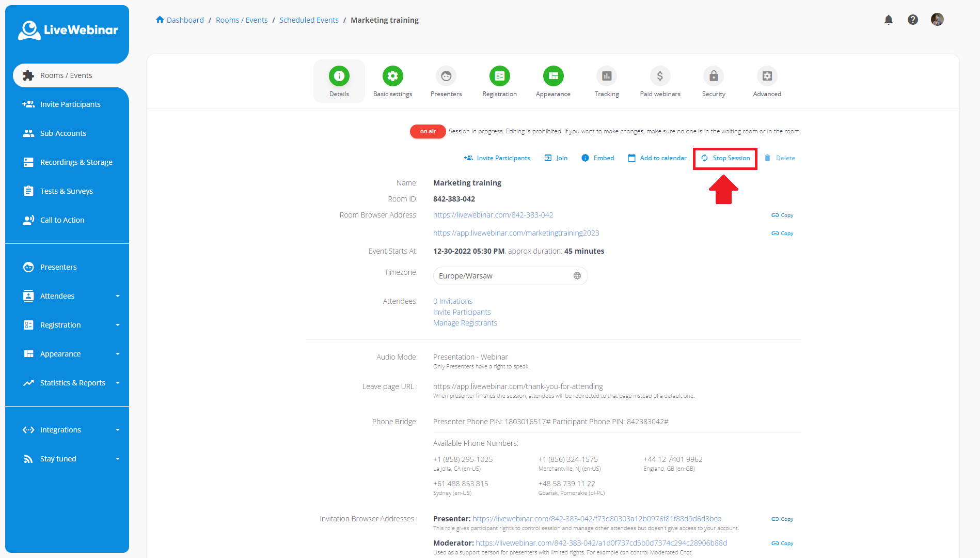Open the Europe/Warsaw timezone dropdown
The width and height of the screenshot is (980, 558).
[510, 276]
